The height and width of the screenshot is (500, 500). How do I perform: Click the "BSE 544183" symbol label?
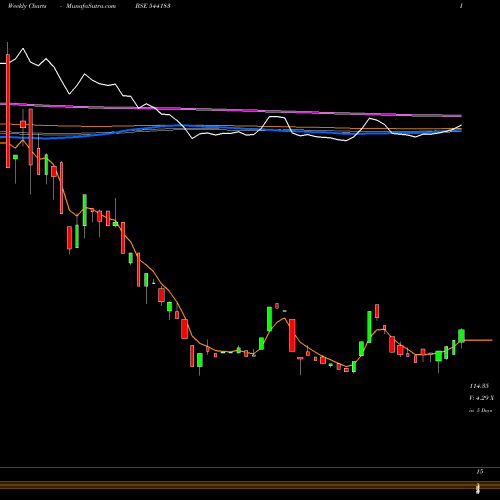click(153, 6)
